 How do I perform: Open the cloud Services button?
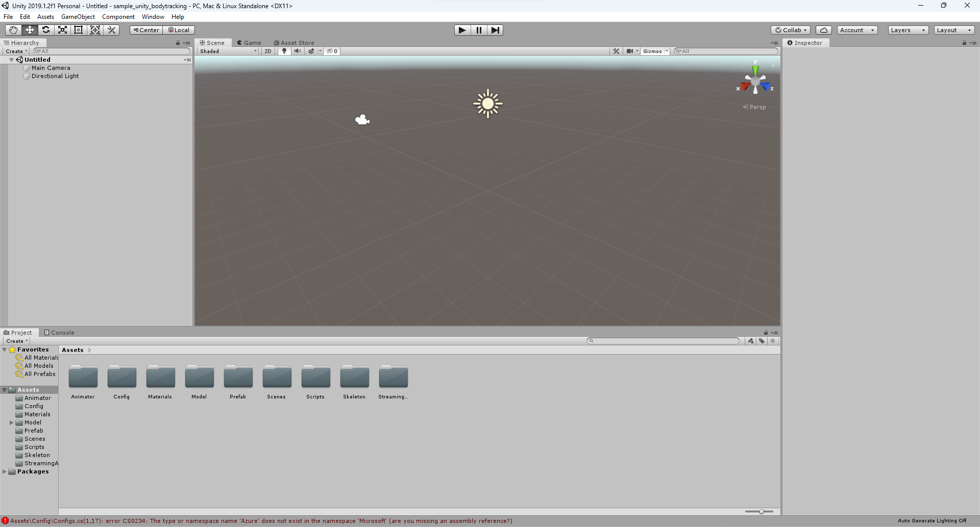[x=824, y=30]
